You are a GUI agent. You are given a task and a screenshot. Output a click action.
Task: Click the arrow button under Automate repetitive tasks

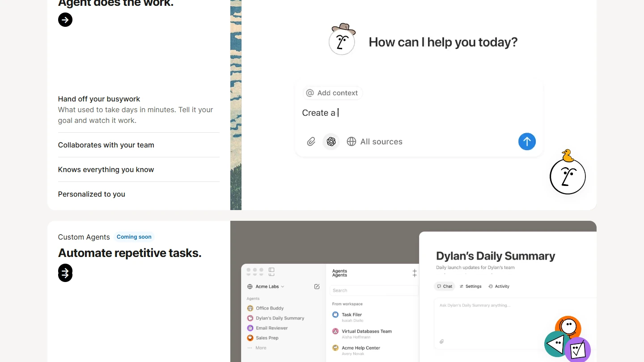pos(65,273)
